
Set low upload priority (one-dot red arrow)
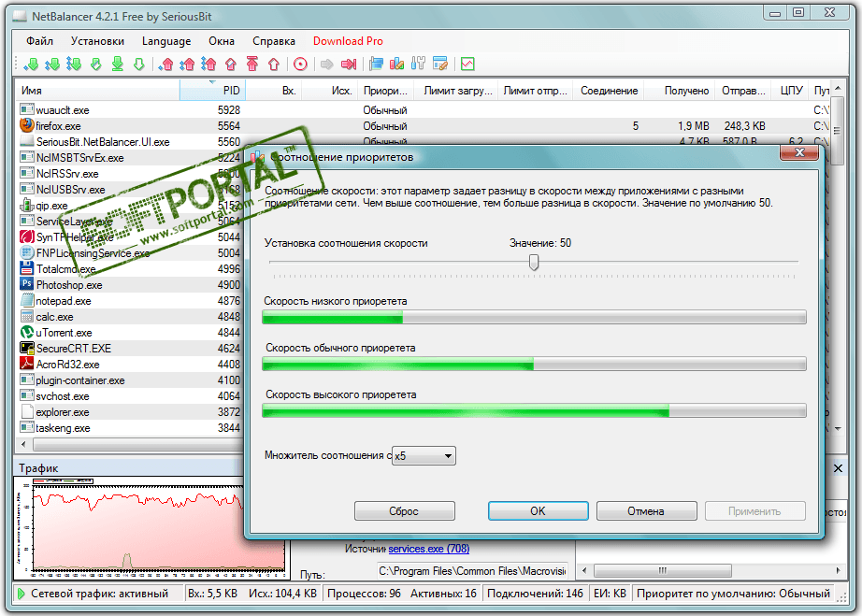pyautogui.click(x=165, y=64)
